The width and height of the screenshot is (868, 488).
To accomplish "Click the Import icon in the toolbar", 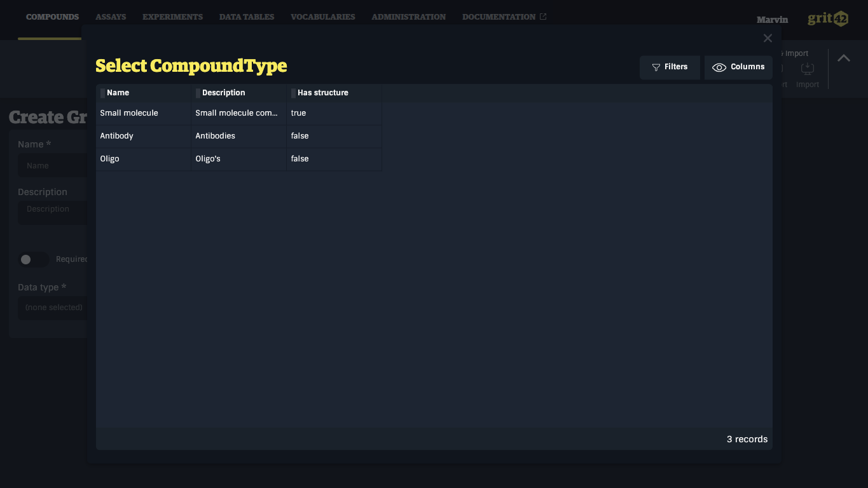I will pos(808,69).
